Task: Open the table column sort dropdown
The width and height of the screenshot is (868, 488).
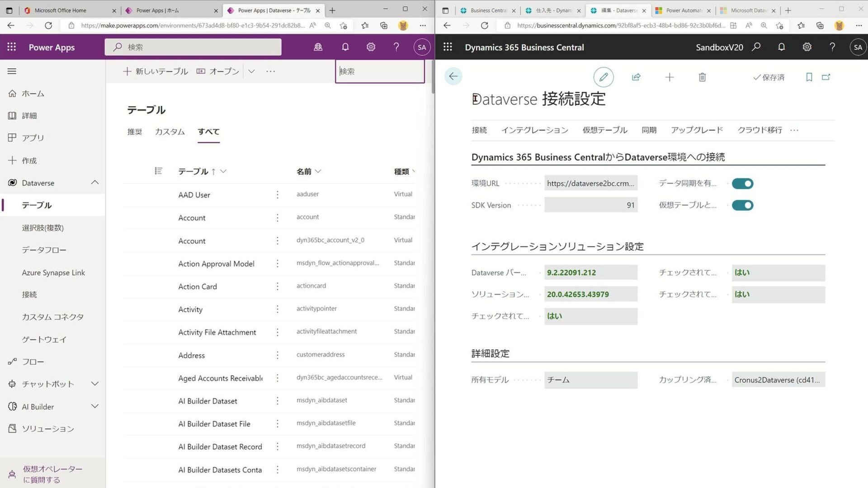Action: [223, 171]
